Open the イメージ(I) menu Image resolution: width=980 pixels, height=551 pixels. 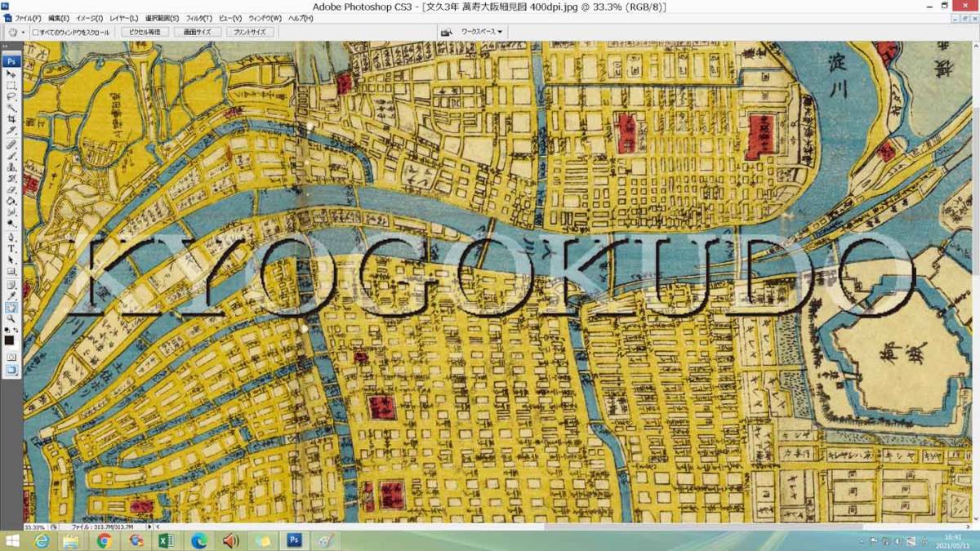89,18
